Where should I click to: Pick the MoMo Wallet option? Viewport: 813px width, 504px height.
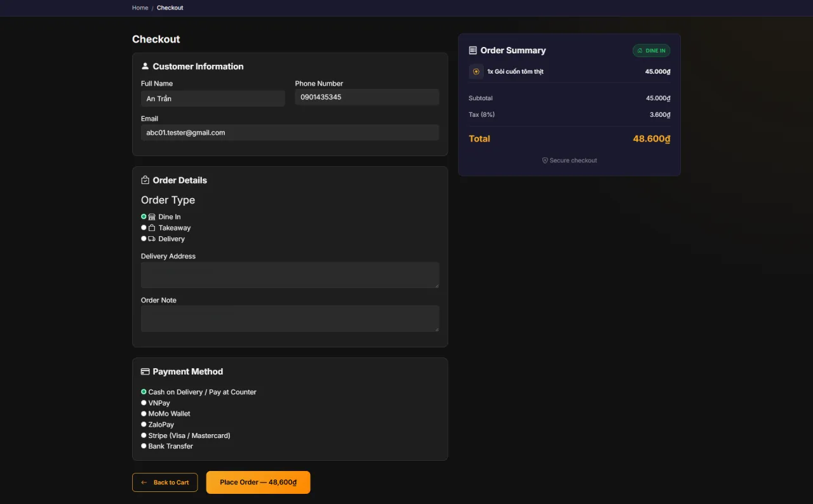point(144,413)
